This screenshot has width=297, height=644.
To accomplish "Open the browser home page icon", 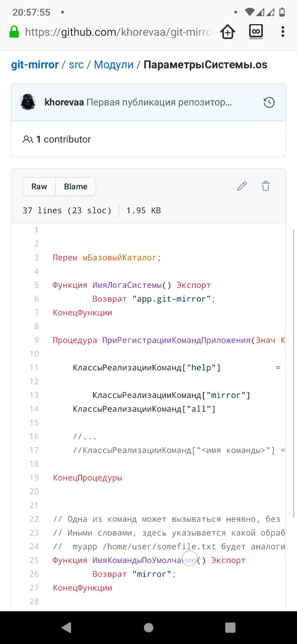I will pyautogui.click(x=228, y=32).
